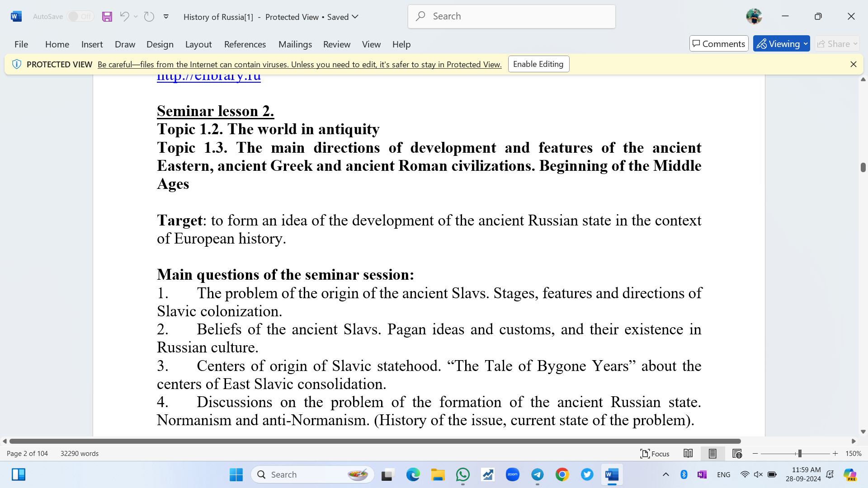Open the ENG language indicator
The image size is (868, 488).
pos(724,474)
